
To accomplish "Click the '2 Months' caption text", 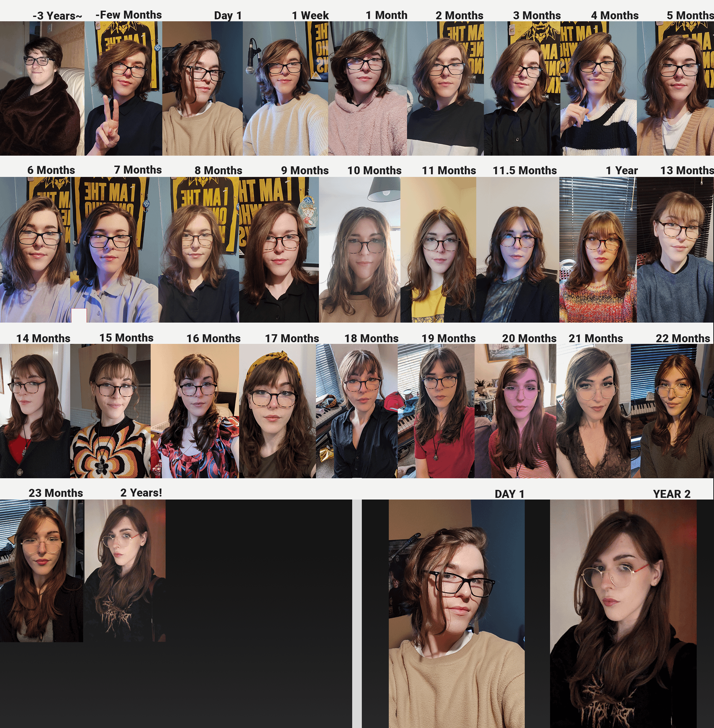I will point(459,15).
